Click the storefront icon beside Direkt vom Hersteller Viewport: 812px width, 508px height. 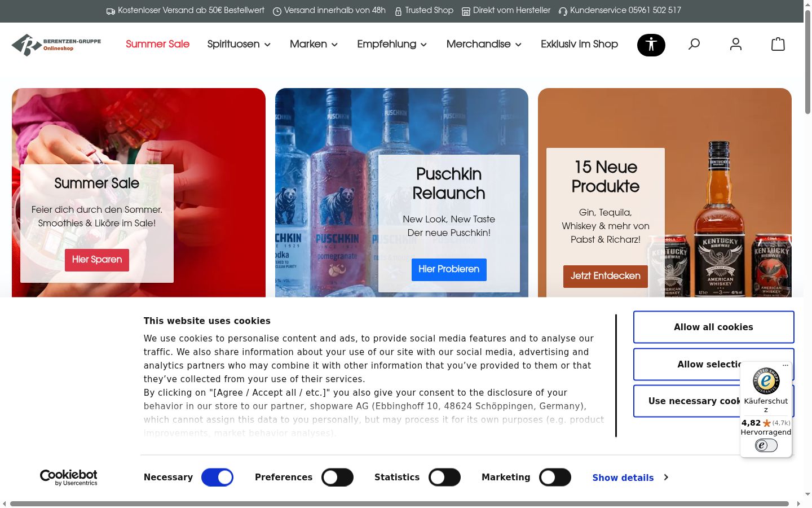pyautogui.click(x=466, y=11)
